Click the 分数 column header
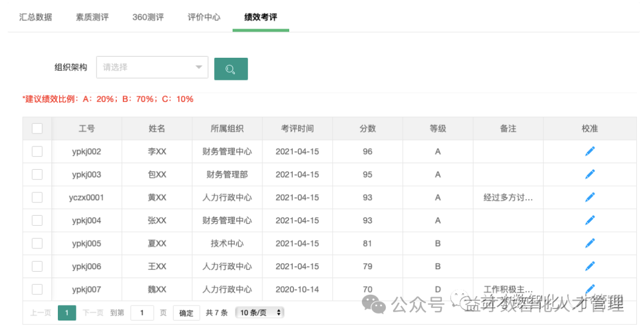Image resolution: width=644 pixels, height=330 pixels. [367, 129]
